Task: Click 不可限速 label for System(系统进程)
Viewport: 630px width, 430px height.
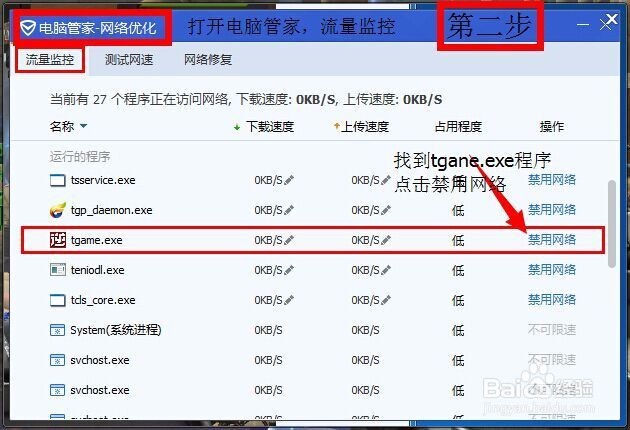Action: point(552,330)
